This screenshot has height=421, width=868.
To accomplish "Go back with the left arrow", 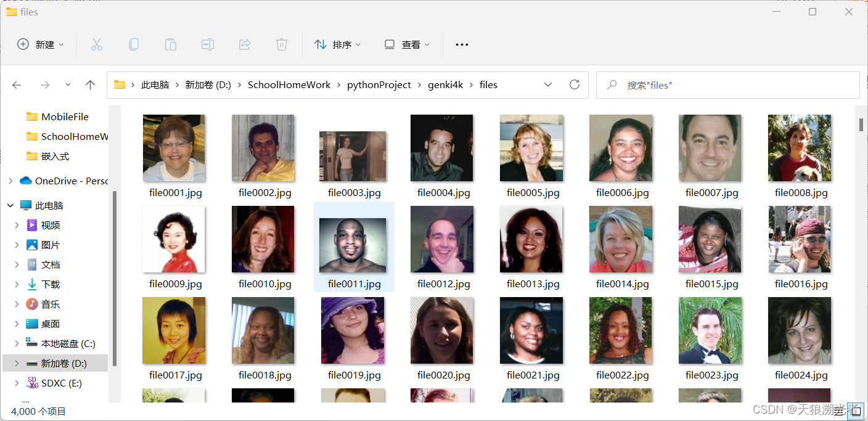I will (17, 85).
